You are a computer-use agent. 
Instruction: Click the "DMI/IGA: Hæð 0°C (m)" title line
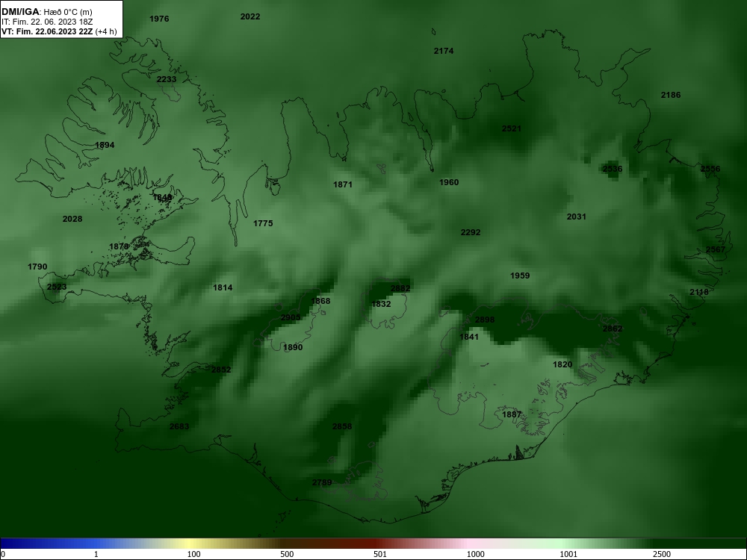[46, 12]
